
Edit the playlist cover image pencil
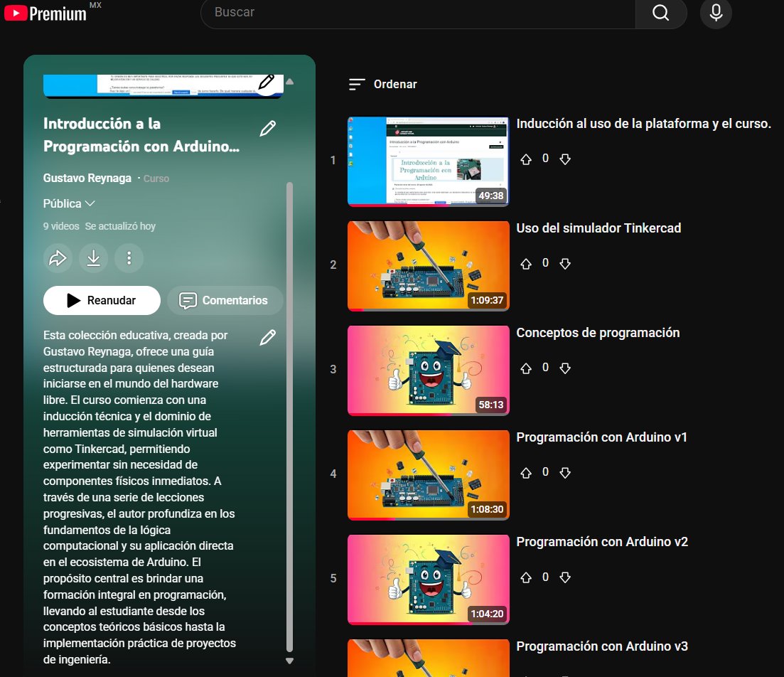pos(267,82)
